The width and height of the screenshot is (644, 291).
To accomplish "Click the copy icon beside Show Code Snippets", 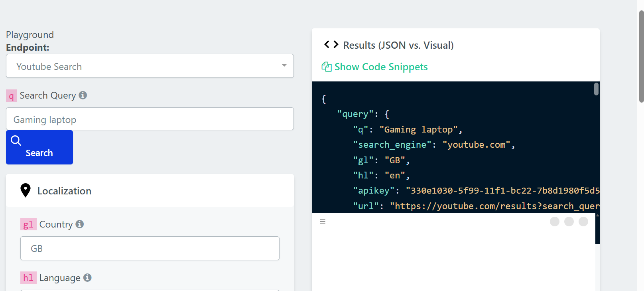I will [x=327, y=67].
